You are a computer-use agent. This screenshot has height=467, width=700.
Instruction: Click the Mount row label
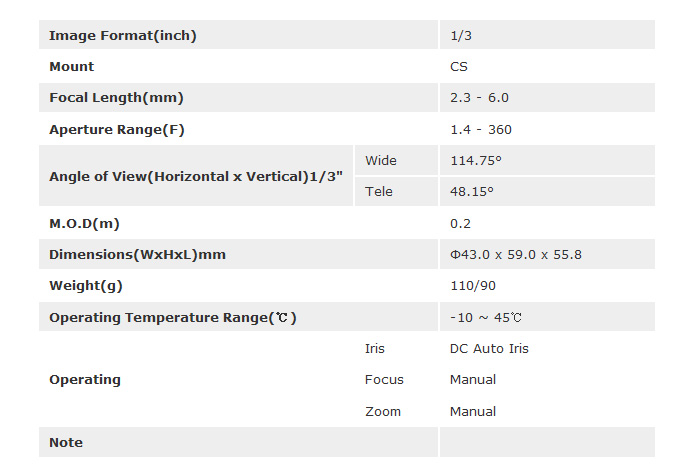pyautogui.click(x=72, y=67)
